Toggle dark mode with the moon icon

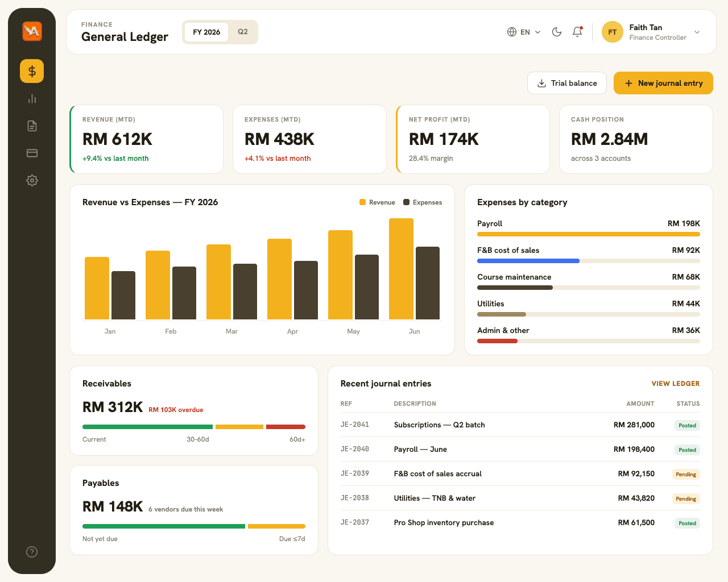pyautogui.click(x=557, y=32)
